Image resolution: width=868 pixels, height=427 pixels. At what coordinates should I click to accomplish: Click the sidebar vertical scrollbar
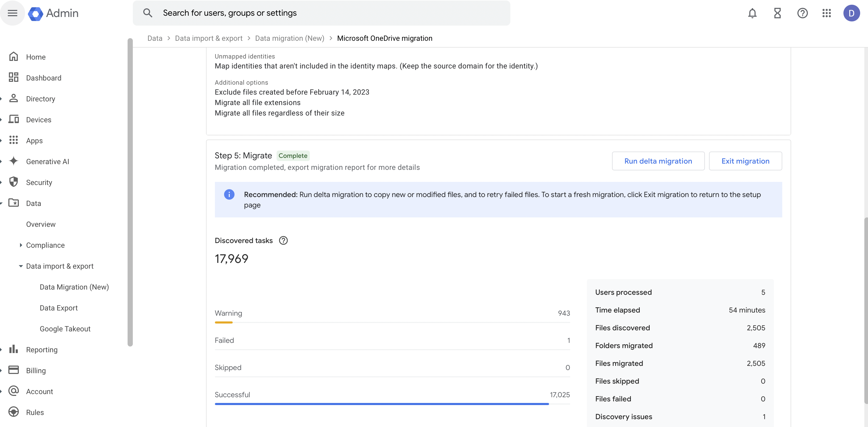(x=130, y=192)
